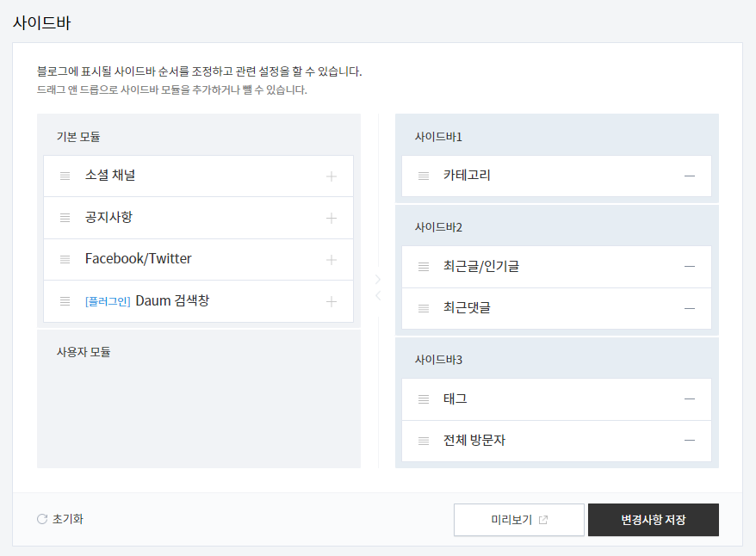Viewport: 756px width, 556px height.
Task: Add Daum 검색창 plugin via plus icon
Action: click(332, 302)
